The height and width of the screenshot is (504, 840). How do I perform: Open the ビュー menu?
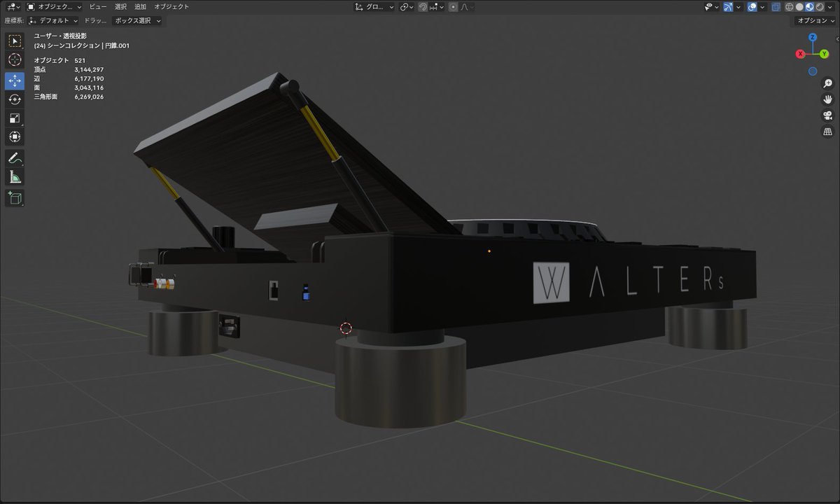pos(98,6)
